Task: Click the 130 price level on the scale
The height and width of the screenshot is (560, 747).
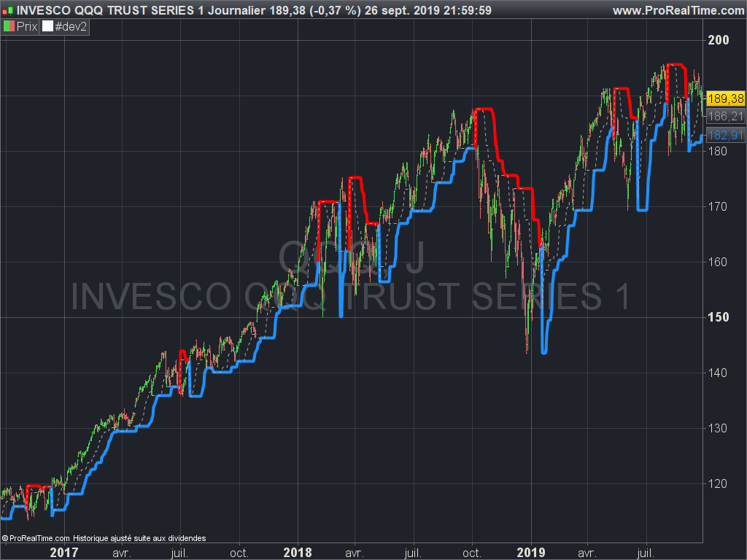Action: (718, 428)
